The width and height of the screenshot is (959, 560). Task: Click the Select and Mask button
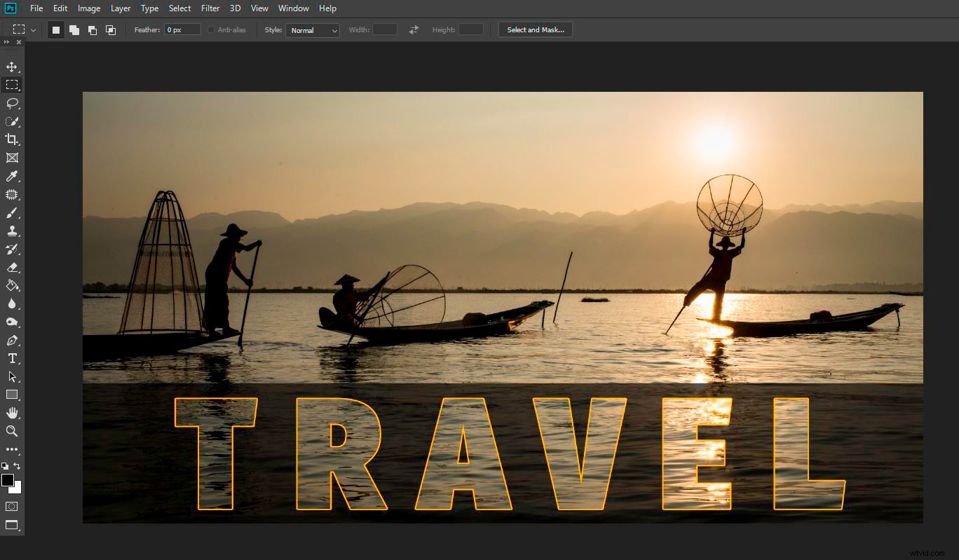pos(535,29)
